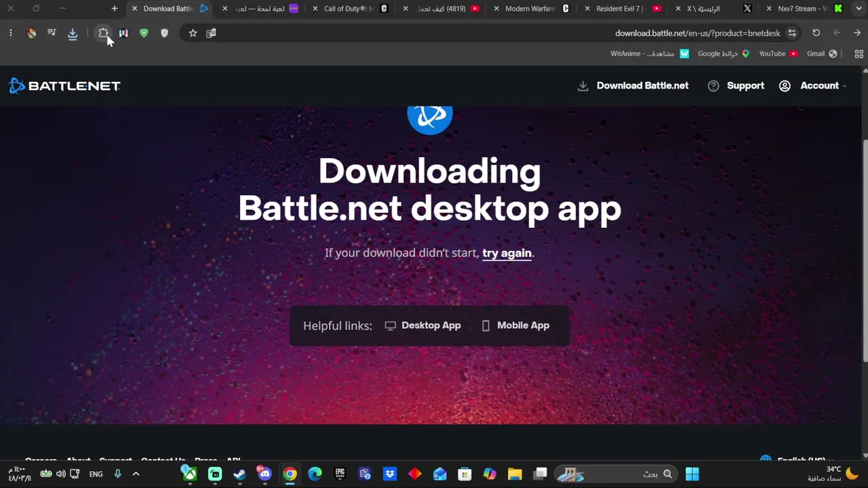Open File Explorer from taskbar
The image size is (868, 488).
515,474
